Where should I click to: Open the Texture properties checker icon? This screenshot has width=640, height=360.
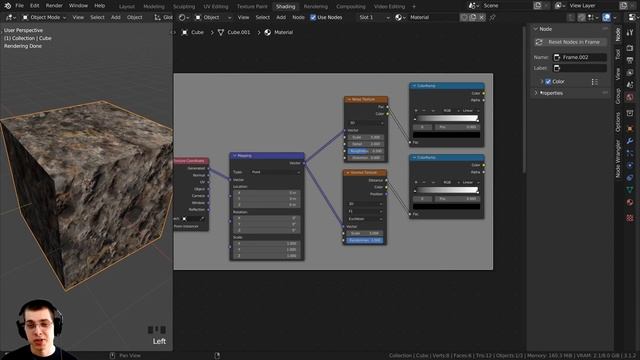pyautogui.click(x=630, y=218)
